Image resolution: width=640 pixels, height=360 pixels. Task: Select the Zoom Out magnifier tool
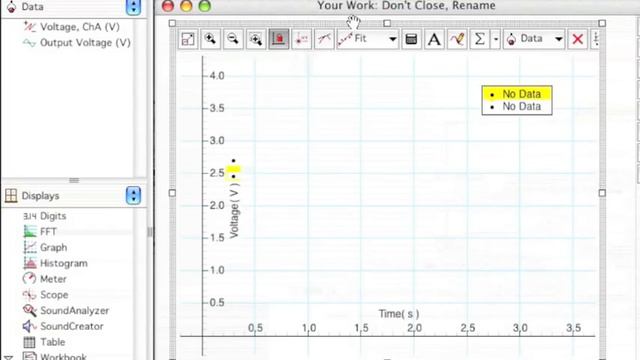233,39
